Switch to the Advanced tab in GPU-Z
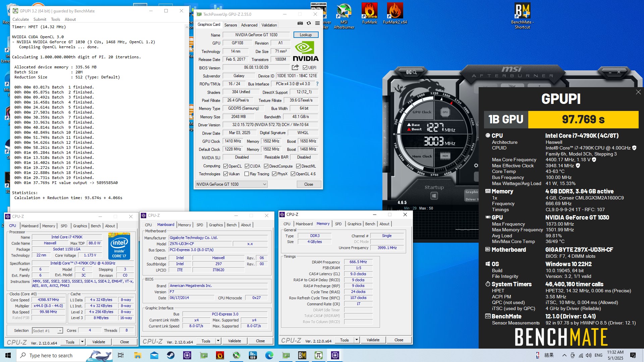The height and width of the screenshot is (362, 644). [249, 25]
